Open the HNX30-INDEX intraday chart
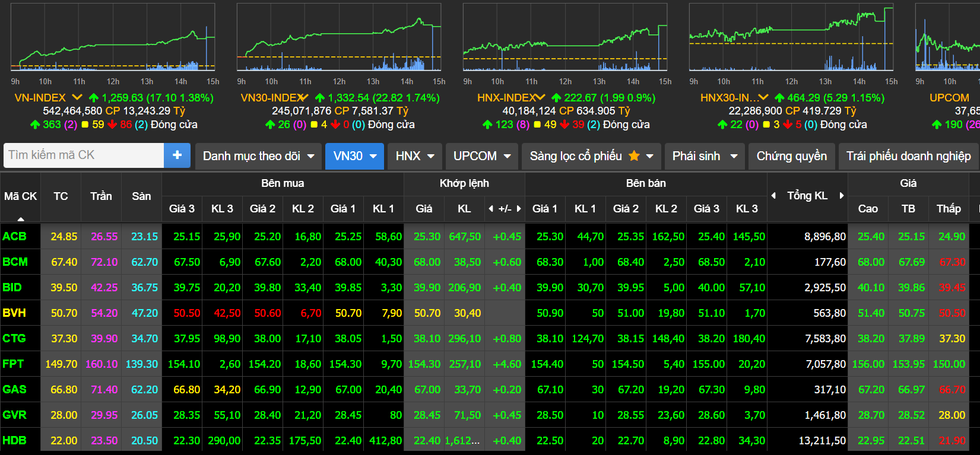 791,37
